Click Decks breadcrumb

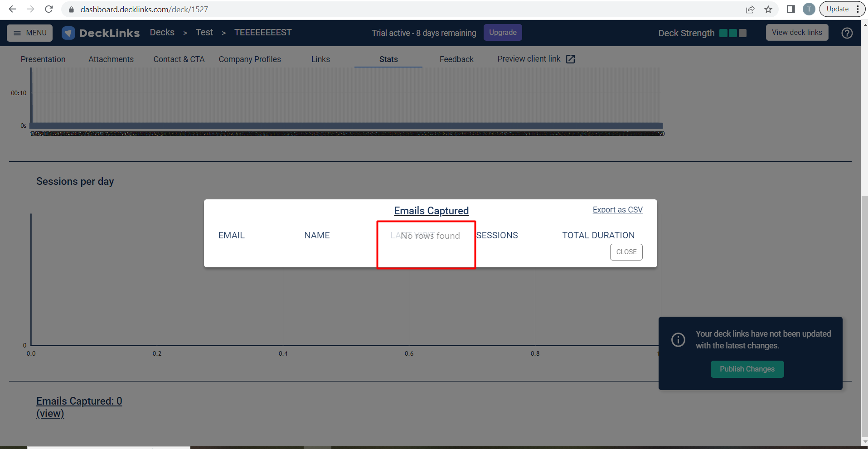162,33
